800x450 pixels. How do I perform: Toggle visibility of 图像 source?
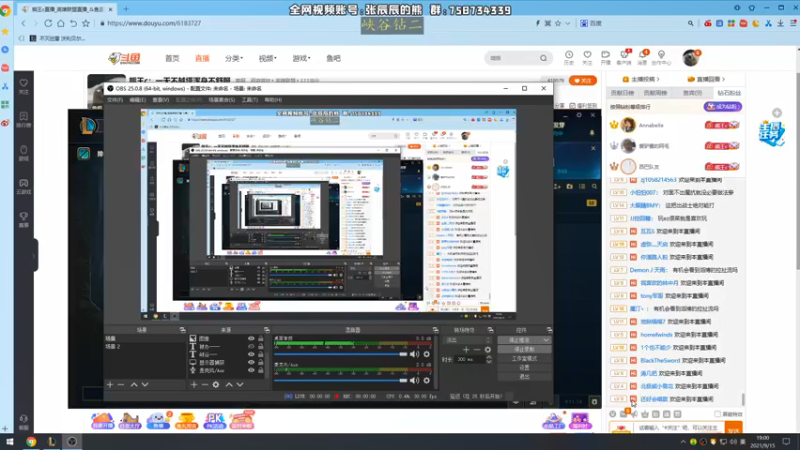[251, 339]
